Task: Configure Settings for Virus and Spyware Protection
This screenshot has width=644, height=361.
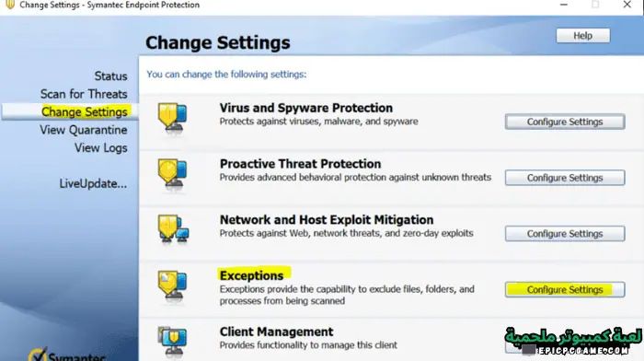Action: pyautogui.click(x=565, y=122)
